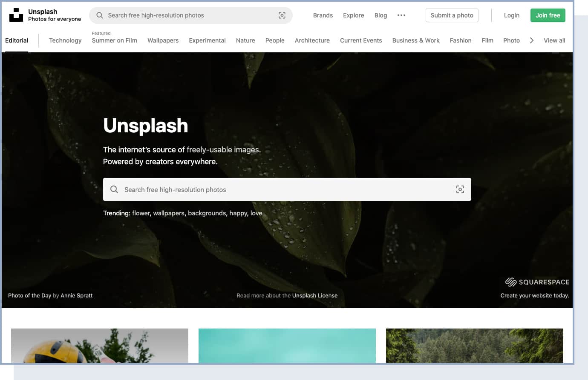Click View all categories
Screen dimensions: 588x380
coord(554,40)
